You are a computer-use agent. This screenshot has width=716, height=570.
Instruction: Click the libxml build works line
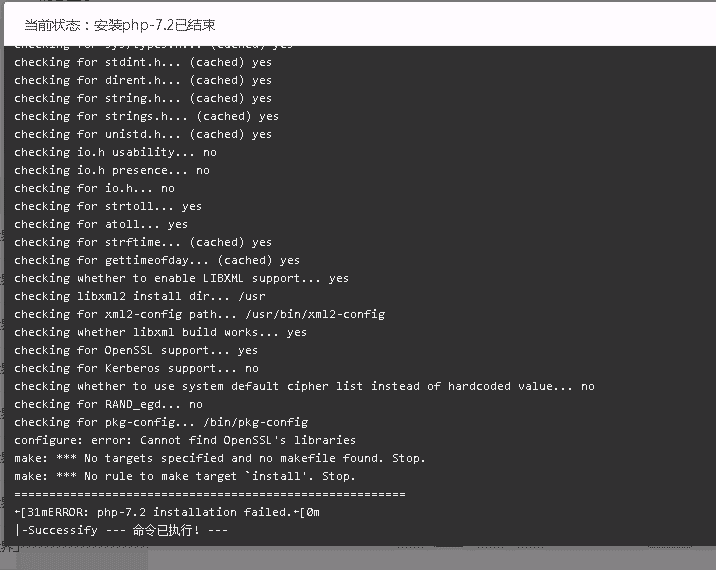click(160, 332)
